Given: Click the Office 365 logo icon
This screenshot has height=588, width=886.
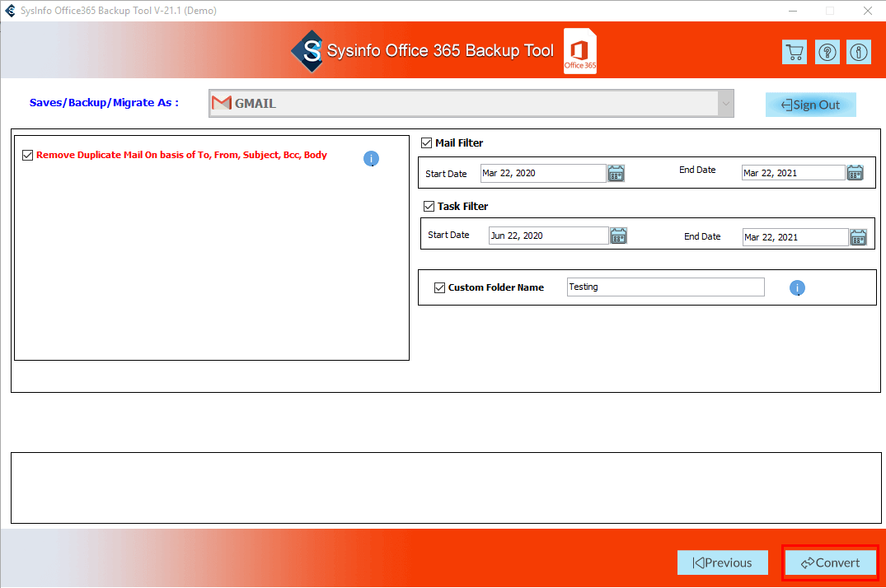Looking at the screenshot, I should (x=580, y=52).
